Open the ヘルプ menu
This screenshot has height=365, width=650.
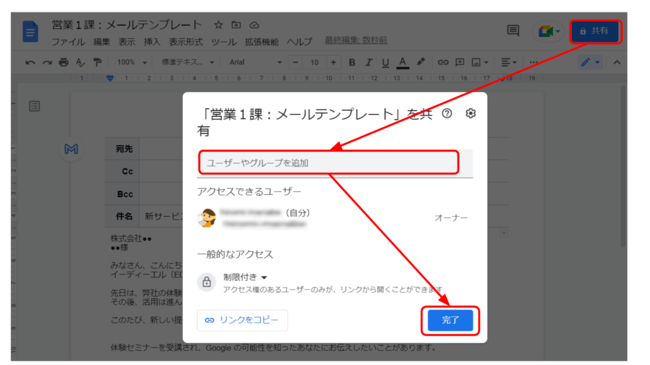[299, 42]
